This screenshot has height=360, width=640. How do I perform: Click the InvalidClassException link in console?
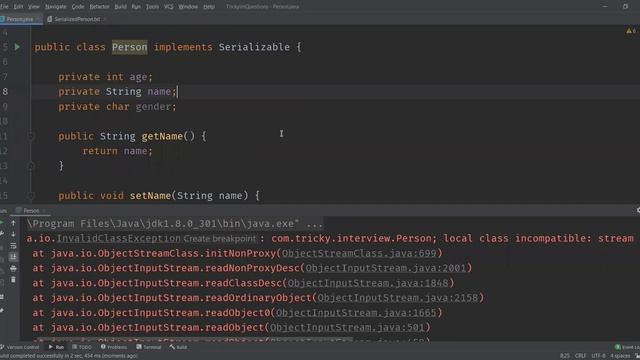(x=118, y=238)
